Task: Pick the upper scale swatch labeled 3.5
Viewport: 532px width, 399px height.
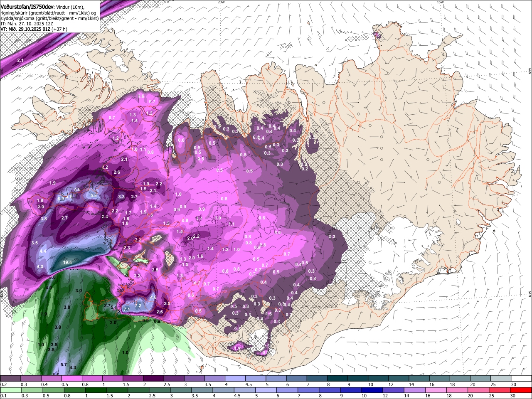Action: (x=214, y=379)
